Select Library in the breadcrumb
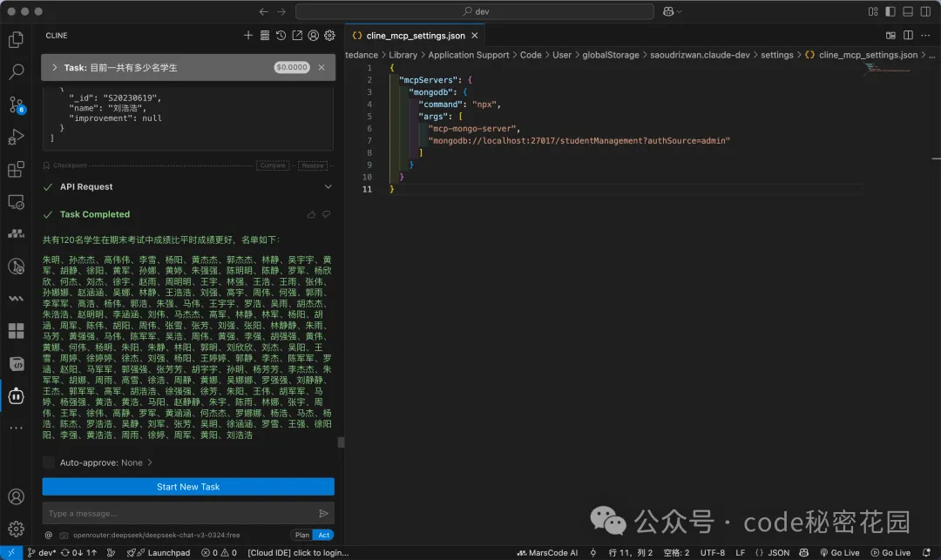 (x=403, y=55)
